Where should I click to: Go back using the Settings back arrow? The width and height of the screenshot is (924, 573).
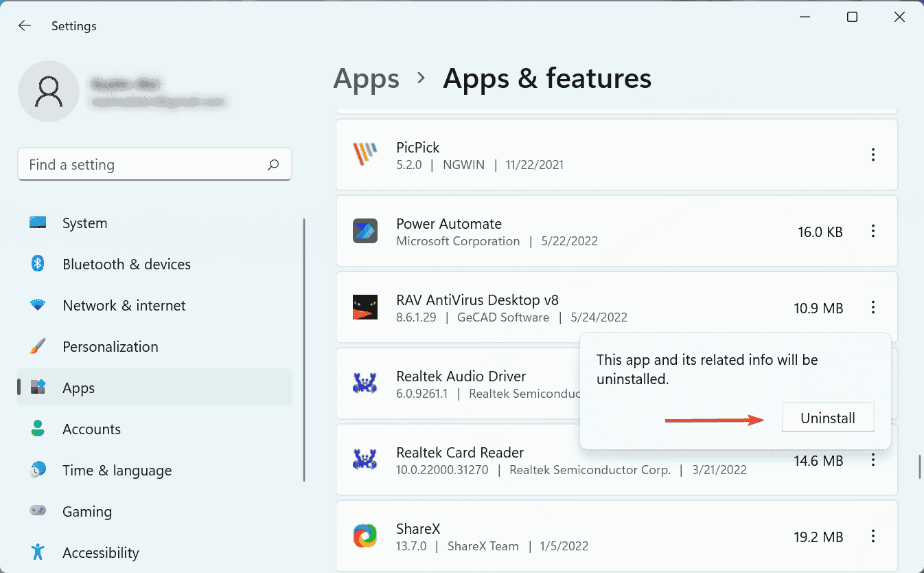pos(25,25)
